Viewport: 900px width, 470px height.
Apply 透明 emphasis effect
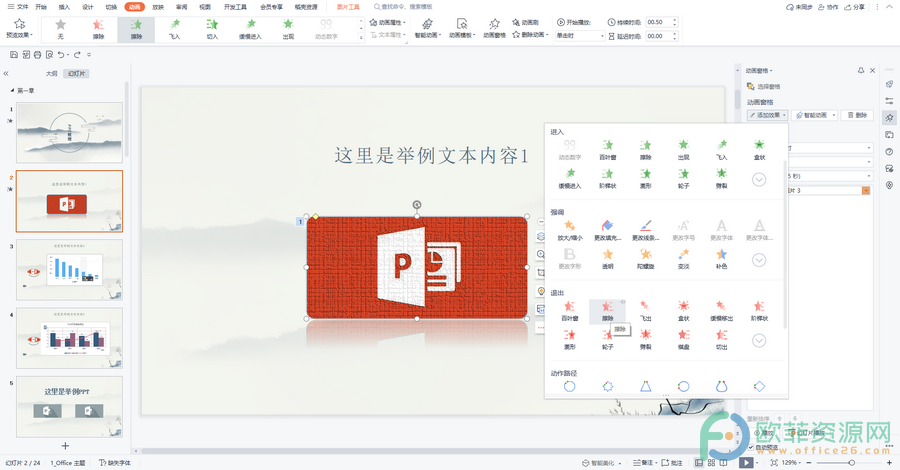pyautogui.click(x=607, y=259)
